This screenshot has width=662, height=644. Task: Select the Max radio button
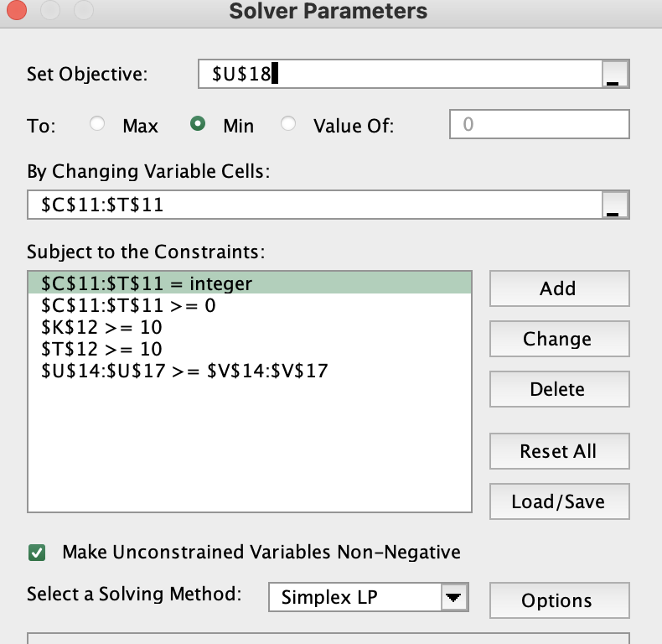tap(97, 125)
